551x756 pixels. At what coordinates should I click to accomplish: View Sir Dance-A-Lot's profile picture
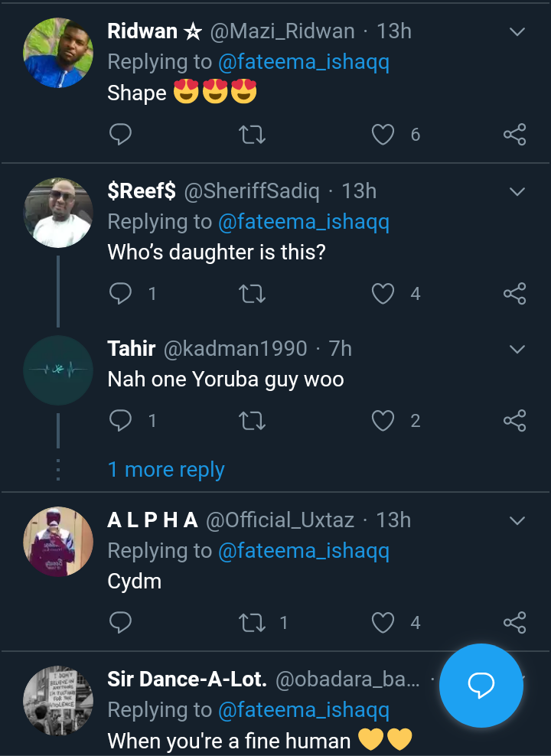pos(58,700)
